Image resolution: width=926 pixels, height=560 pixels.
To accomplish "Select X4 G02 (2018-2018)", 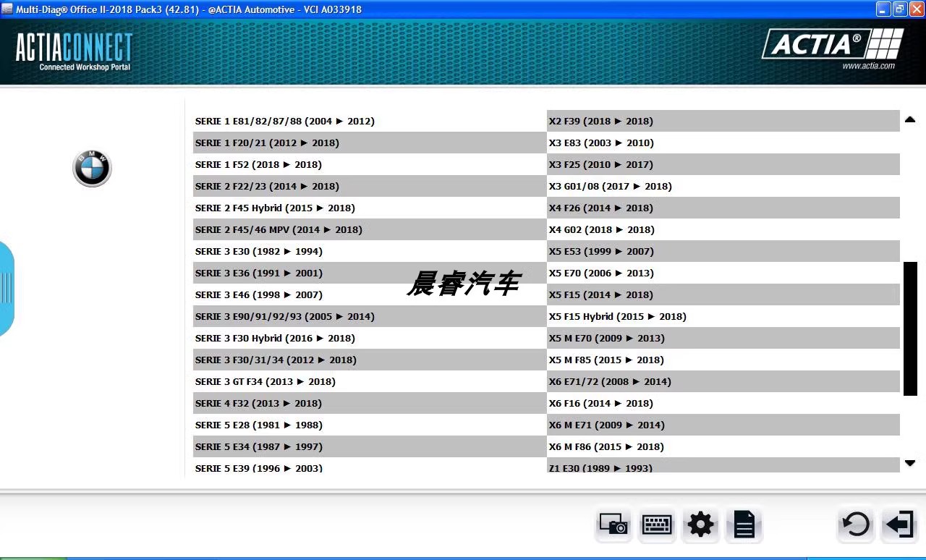I will [723, 229].
